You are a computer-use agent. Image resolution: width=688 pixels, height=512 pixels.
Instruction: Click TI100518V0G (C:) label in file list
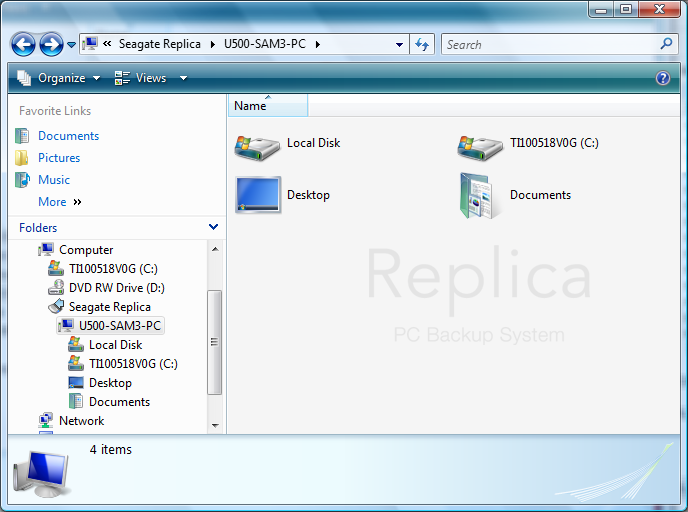point(554,143)
